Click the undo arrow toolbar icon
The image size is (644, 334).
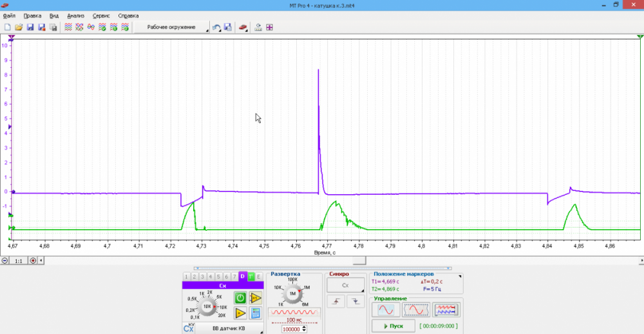coord(216,28)
